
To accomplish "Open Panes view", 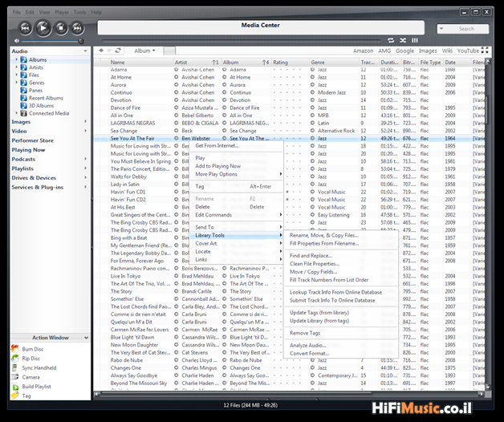I will click(35, 91).
